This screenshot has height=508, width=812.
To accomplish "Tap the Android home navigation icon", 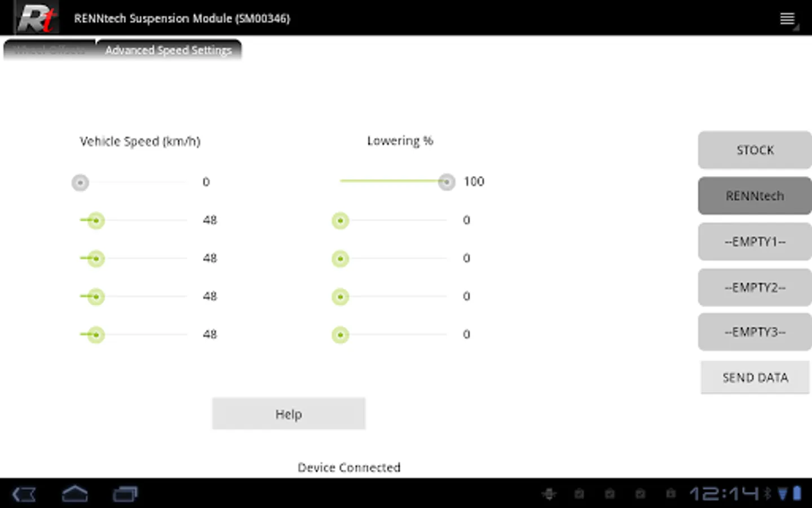I will (x=74, y=494).
